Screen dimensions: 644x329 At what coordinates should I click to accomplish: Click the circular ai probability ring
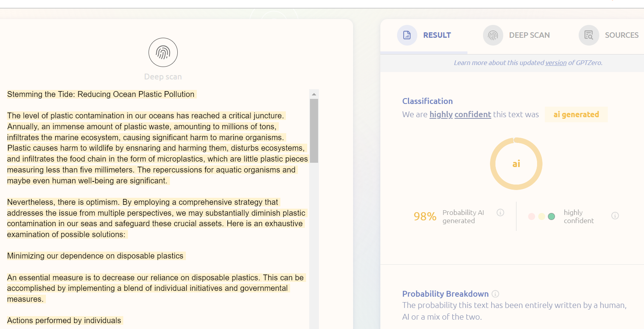516,164
